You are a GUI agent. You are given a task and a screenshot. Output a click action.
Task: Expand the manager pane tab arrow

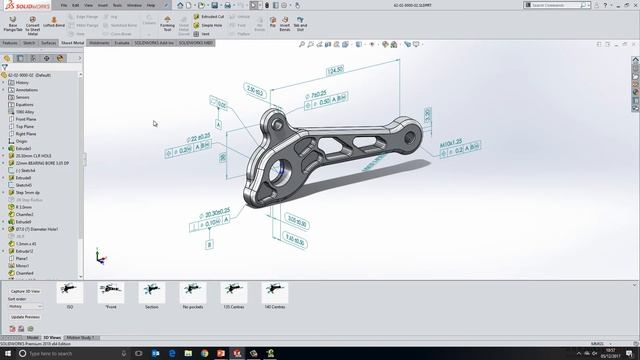point(80,58)
